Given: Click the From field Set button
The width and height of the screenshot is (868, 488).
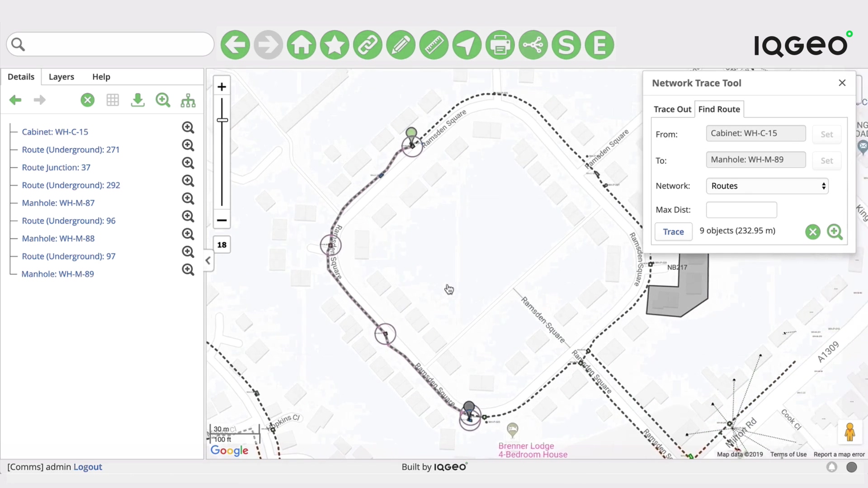Looking at the screenshot, I should pyautogui.click(x=826, y=134).
